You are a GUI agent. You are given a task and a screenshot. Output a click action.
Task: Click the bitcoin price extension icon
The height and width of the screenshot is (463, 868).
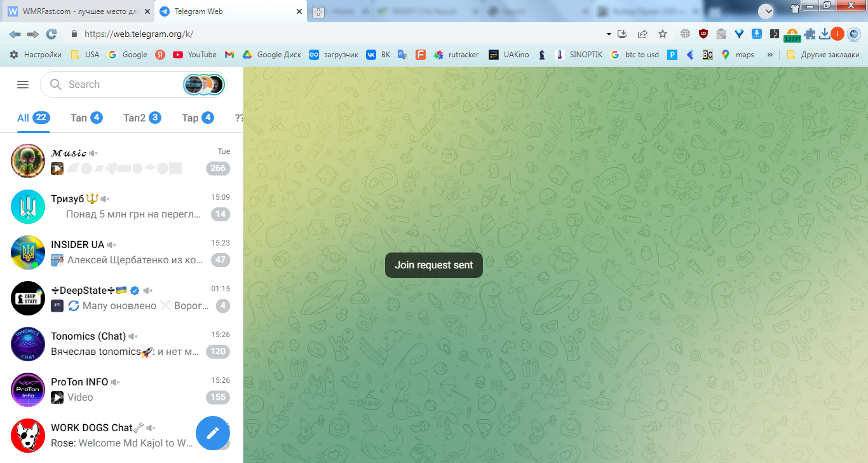(792, 35)
